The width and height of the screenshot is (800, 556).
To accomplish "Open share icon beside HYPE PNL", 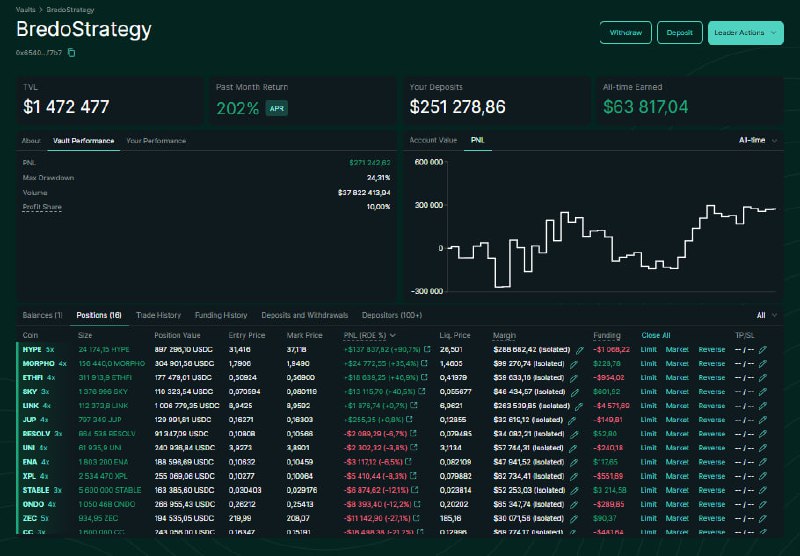I will 427,349.
